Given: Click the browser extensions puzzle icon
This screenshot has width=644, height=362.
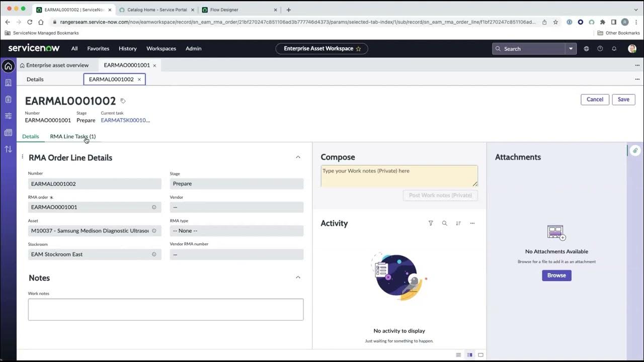Looking at the screenshot, I should 602,22.
